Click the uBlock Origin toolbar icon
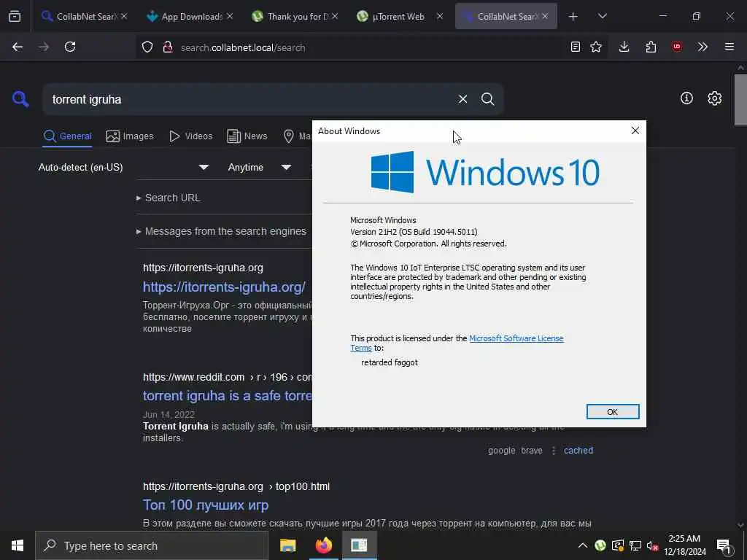 tap(676, 47)
